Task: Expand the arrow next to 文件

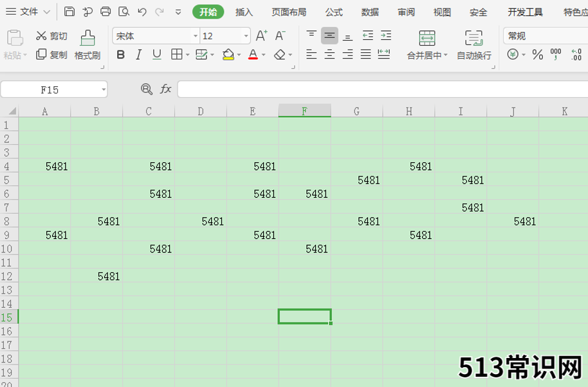Action: 47,12
